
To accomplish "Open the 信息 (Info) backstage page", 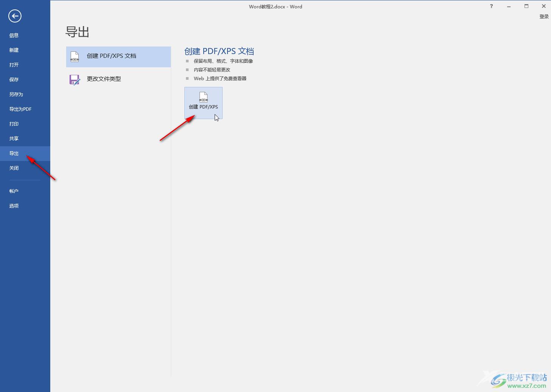I will (25, 35).
